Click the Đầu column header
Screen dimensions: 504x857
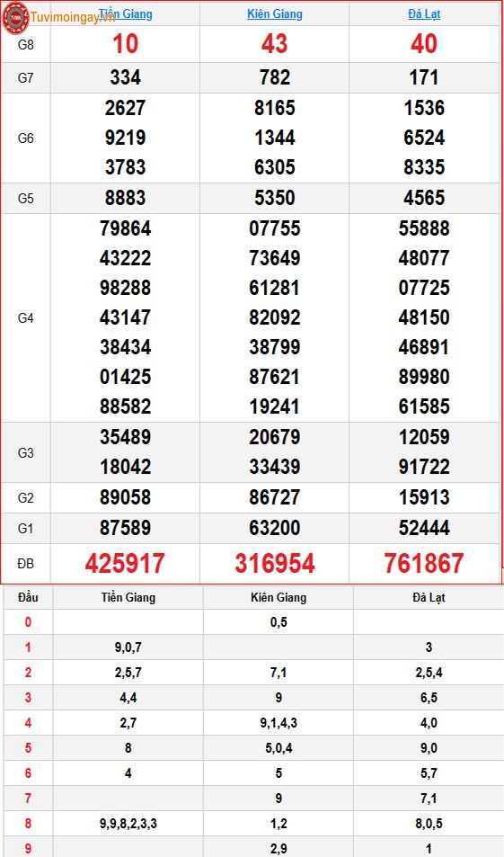tap(28, 597)
